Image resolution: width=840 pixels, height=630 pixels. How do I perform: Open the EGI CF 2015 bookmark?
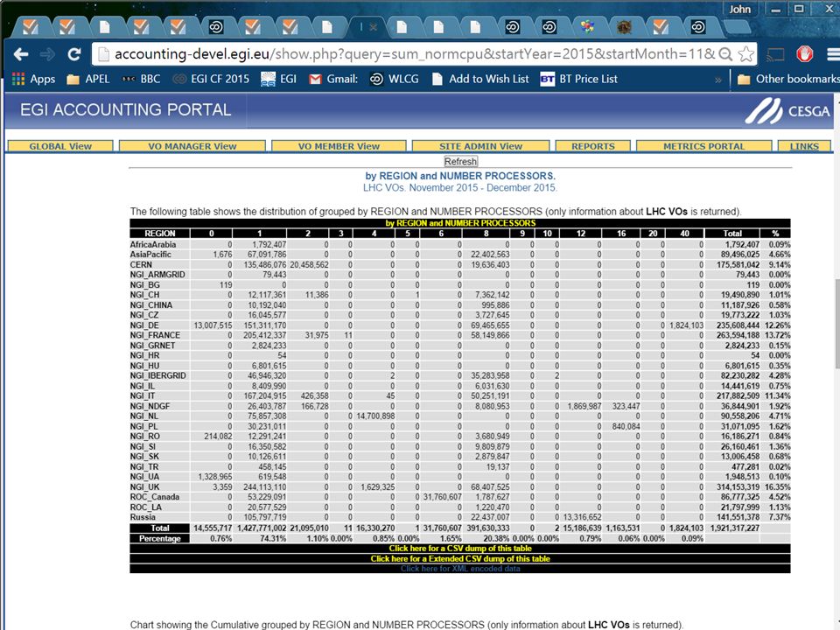(211, 80)
